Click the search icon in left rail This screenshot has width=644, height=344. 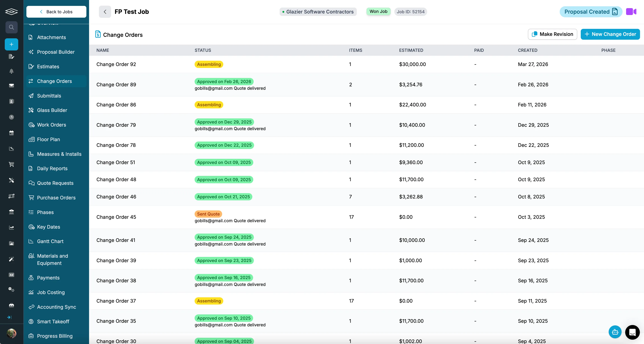coord(12,27)
